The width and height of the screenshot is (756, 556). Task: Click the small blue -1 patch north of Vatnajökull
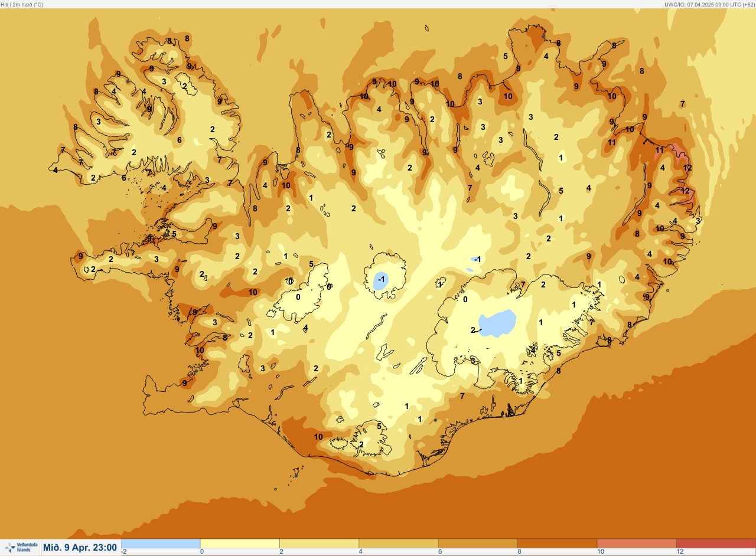coord(476,259)
